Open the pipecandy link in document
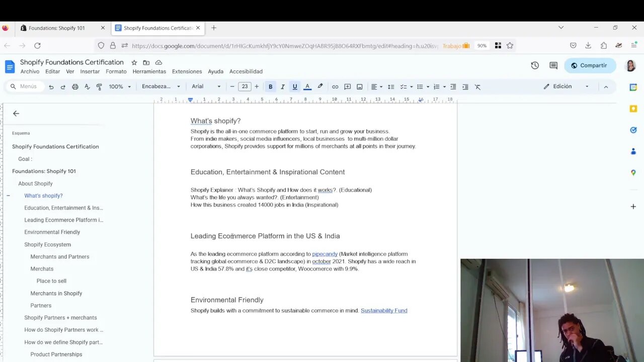 point(325,254)
